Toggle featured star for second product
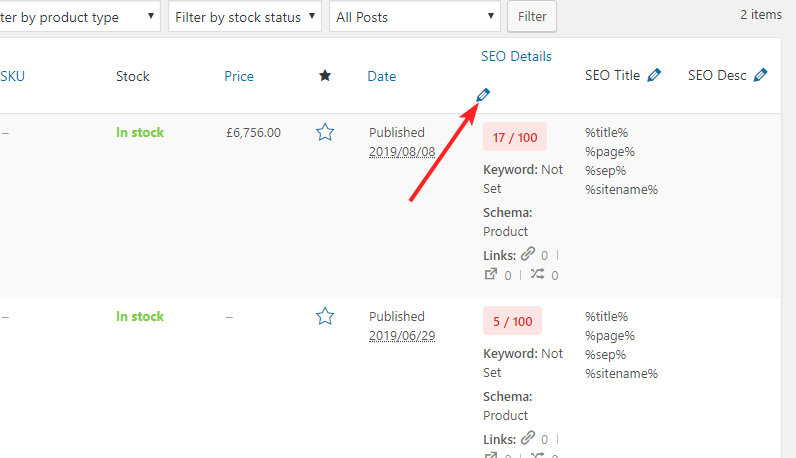This screenshot has width=796, height=458. point(324,316)
